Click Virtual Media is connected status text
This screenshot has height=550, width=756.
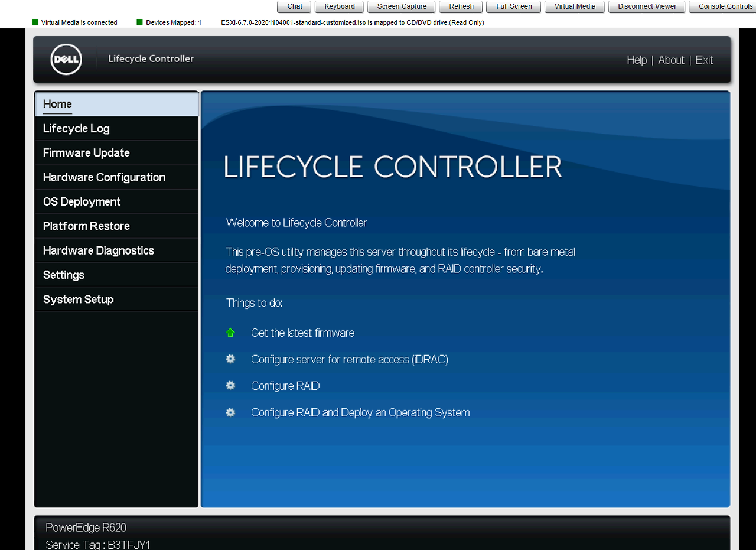pos(79,22)
